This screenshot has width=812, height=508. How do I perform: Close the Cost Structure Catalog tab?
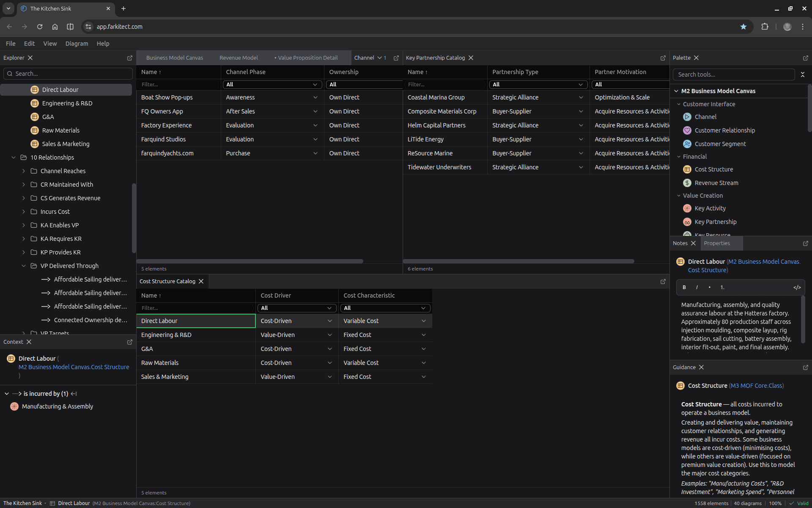(x=201, y=282)
